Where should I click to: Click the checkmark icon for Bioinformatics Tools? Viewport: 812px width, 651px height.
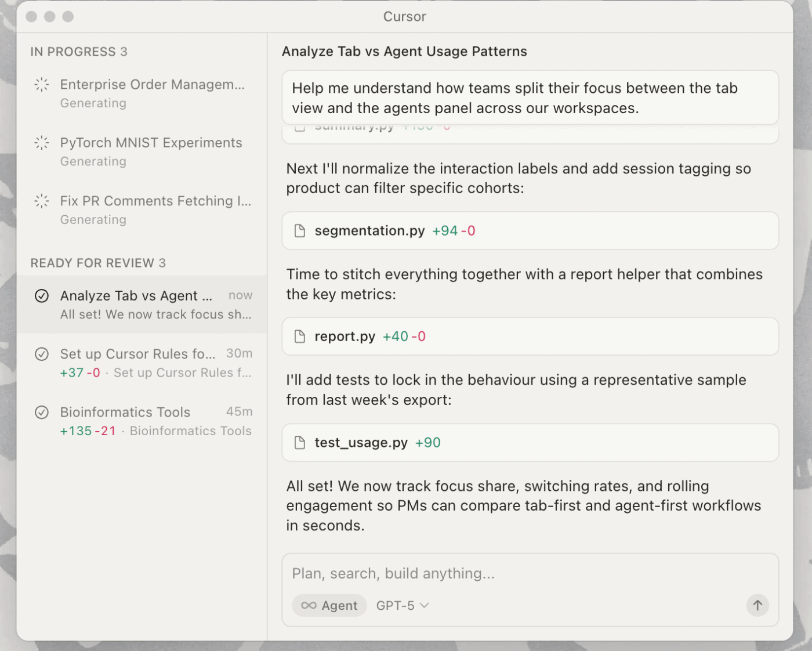(x=42, y=413)
